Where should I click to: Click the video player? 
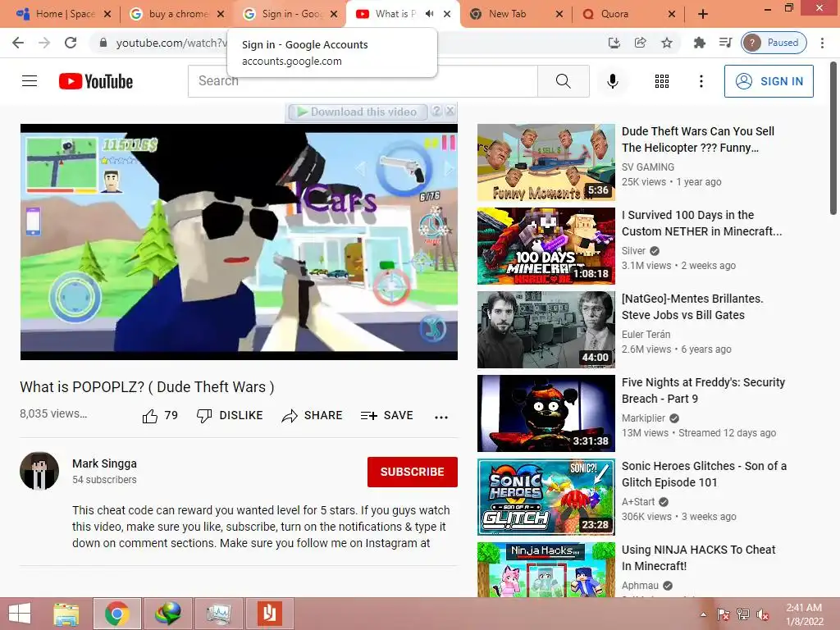[239, 242]
